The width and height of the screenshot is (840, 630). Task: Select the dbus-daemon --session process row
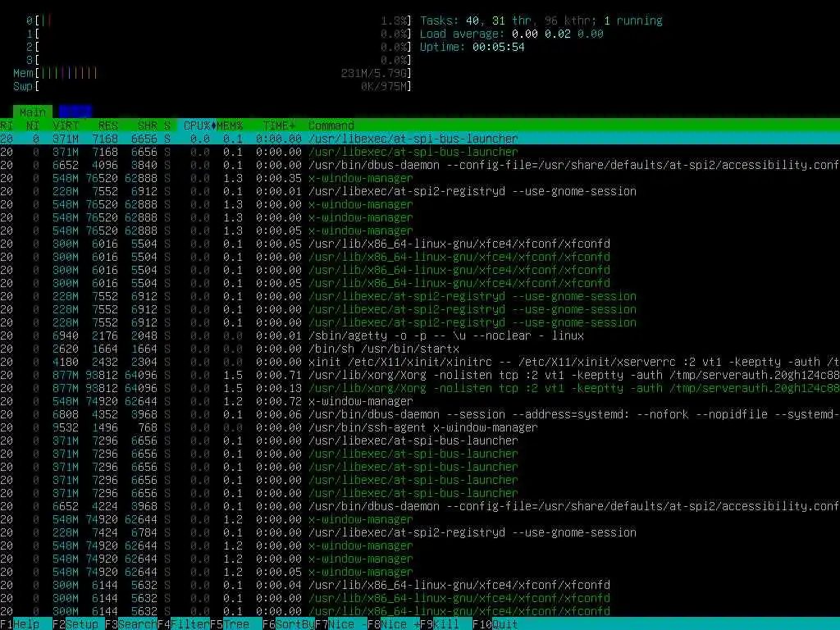coord(420,414)
